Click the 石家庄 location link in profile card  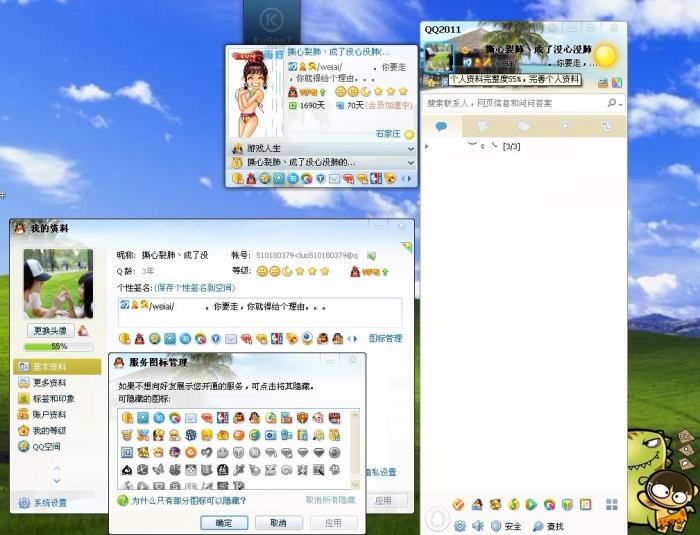tap(388, 134)
